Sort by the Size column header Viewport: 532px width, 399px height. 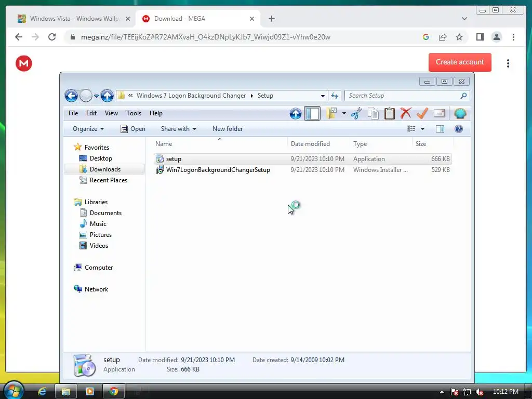[433, 144]
